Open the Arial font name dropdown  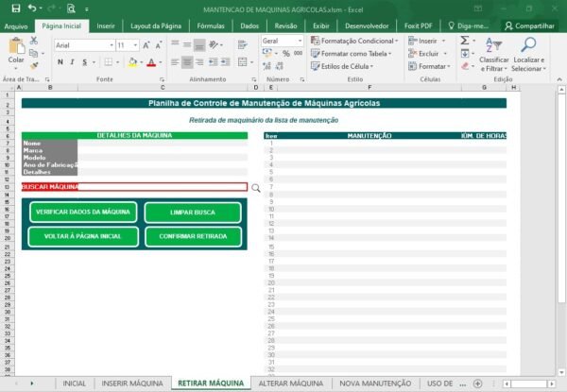112,45
